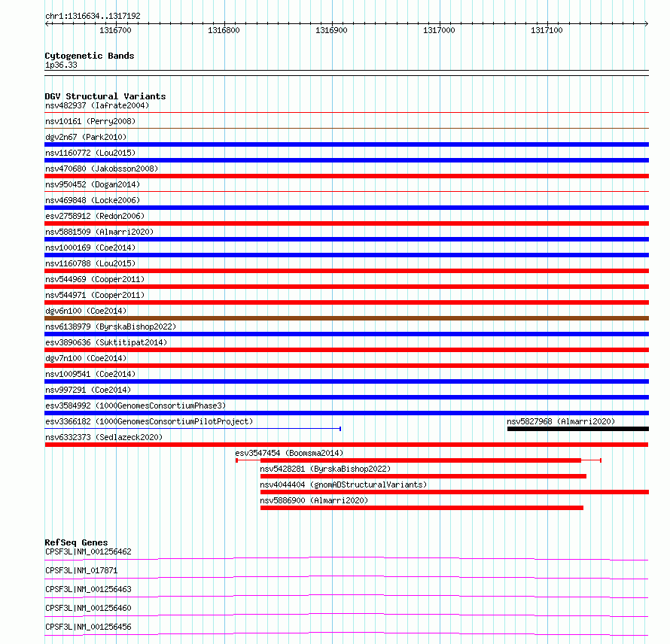Select the dgv7n100 (Coe2014) label

86,358
